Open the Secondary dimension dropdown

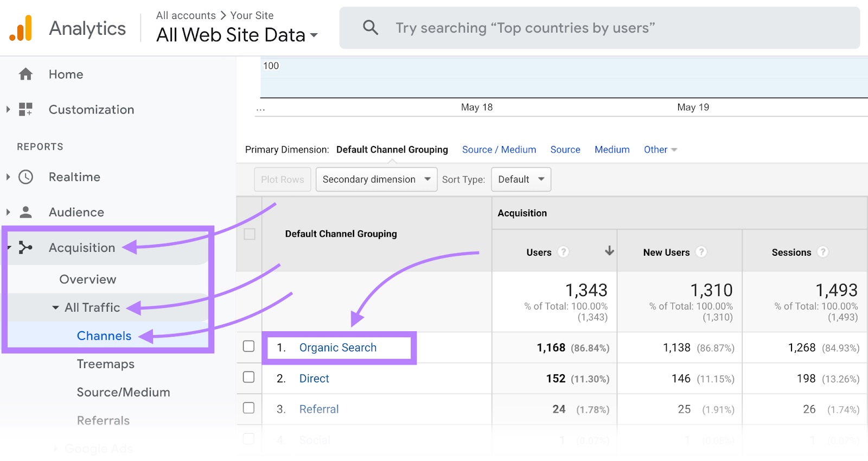tap(376, 180)
